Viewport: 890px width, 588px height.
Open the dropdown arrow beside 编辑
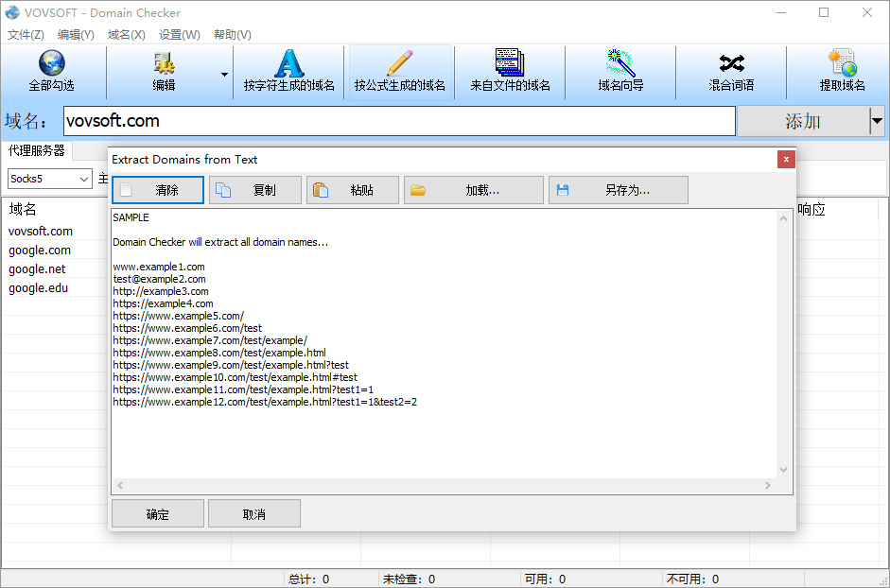[225, 75]
